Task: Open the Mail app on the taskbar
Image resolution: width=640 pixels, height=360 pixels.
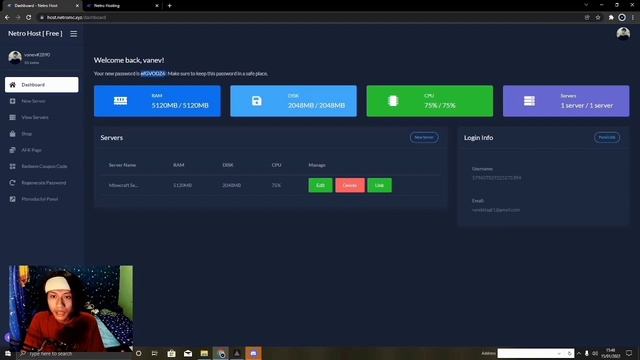Action: coord(188,353)
